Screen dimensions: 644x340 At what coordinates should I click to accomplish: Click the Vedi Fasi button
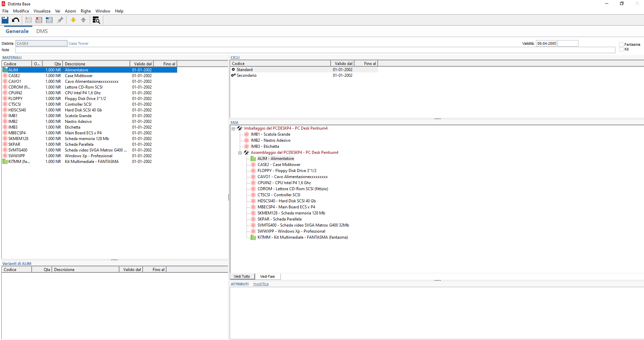point(267,276)
